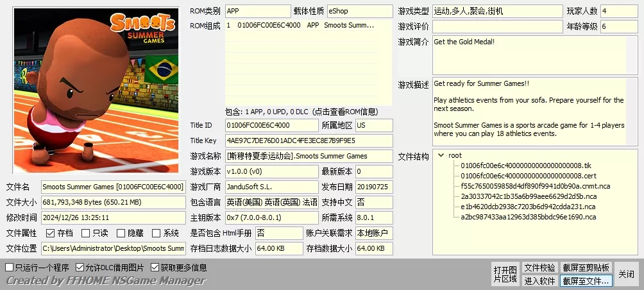Viewport: 644px width, 290px height.
Task: Click the 文件校验 button
Action: (x=539, y=268)
